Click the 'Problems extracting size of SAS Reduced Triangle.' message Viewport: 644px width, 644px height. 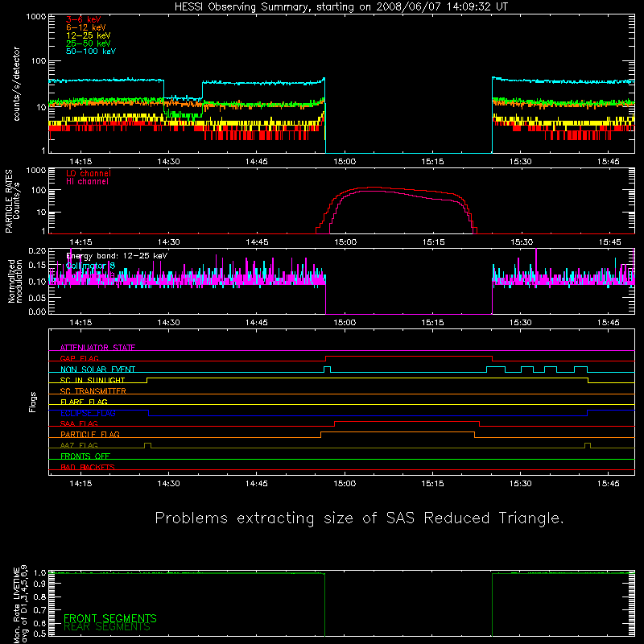(x=359, y=518)
